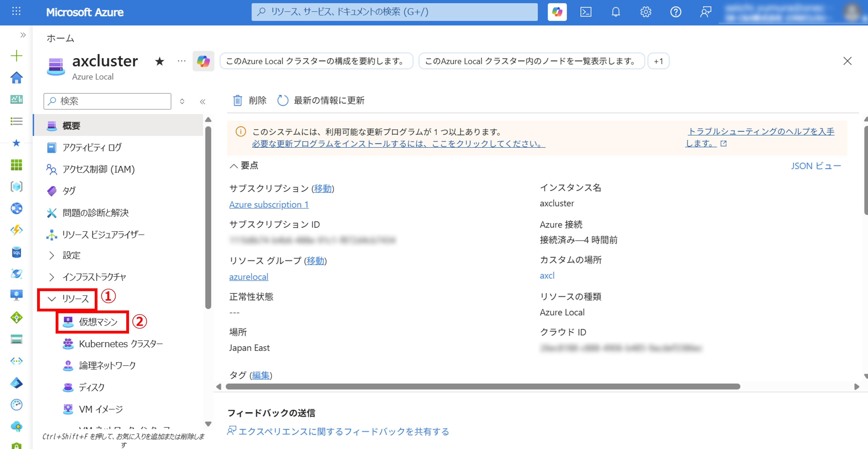Open All resources green grid icon

pos(17,165)
